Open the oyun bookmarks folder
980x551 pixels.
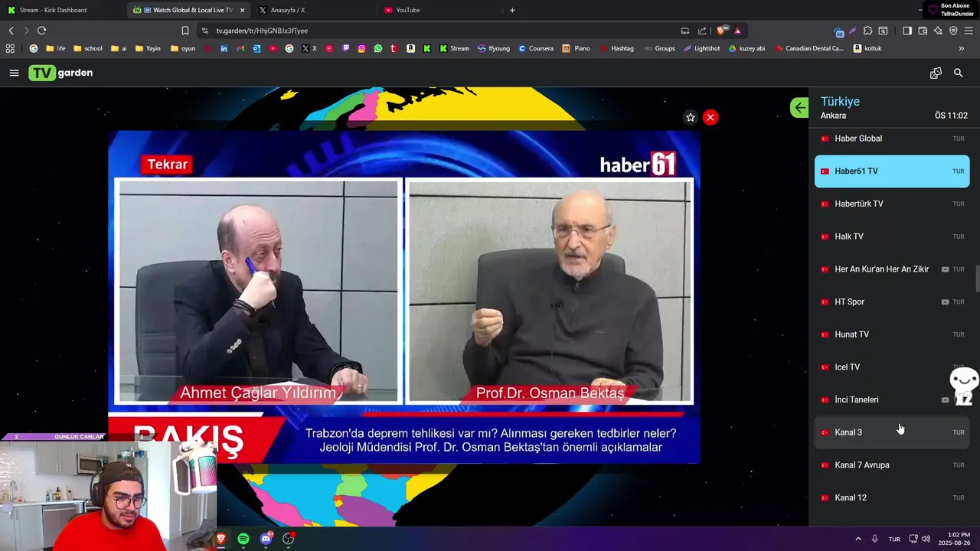pos(183,48)
